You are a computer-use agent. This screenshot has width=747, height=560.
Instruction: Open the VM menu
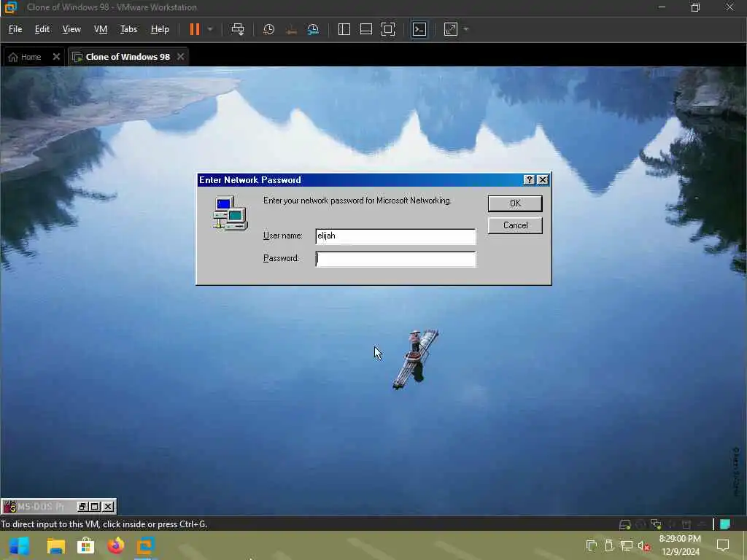pyautogui.click(x=101, y=29)
